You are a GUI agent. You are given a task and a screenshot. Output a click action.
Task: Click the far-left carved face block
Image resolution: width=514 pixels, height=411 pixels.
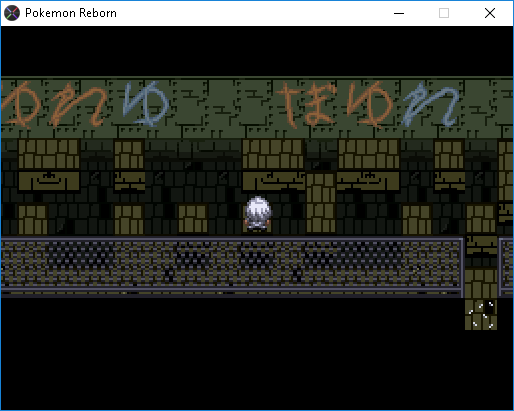49,182
